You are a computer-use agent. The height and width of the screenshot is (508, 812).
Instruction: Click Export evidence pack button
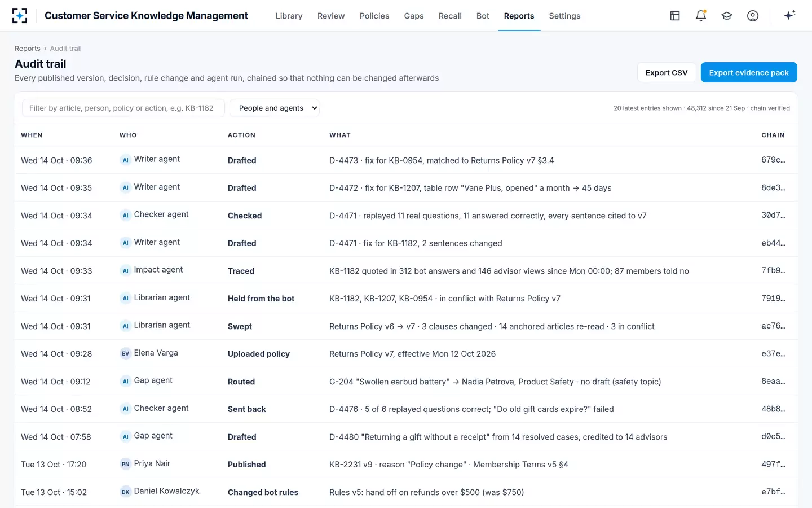(x=749, y=72)
